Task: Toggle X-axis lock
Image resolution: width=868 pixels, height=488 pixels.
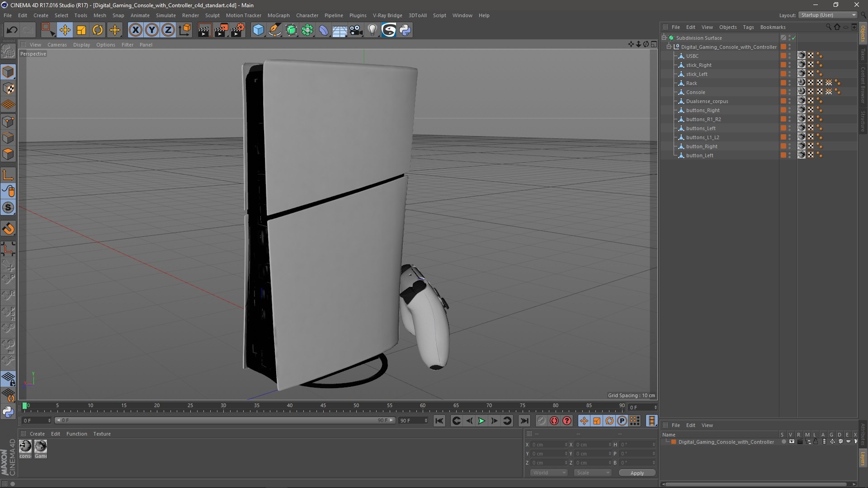Action: tap(135, 30)
